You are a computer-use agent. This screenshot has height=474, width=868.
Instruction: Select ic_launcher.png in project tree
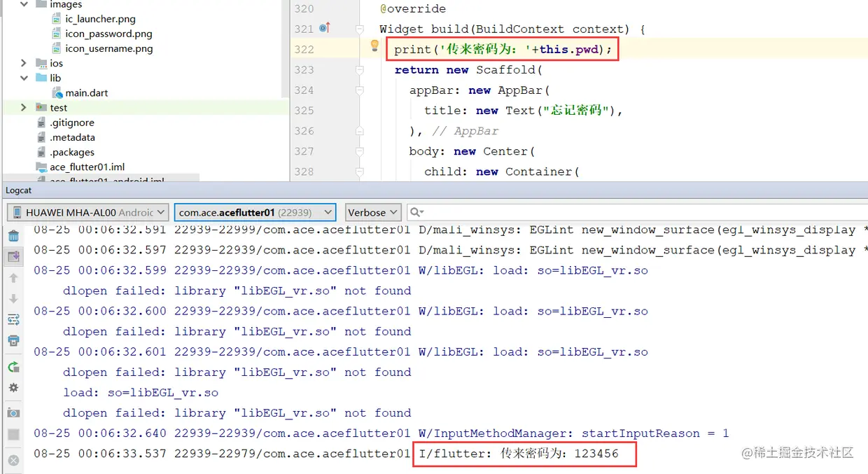(100, 19)
